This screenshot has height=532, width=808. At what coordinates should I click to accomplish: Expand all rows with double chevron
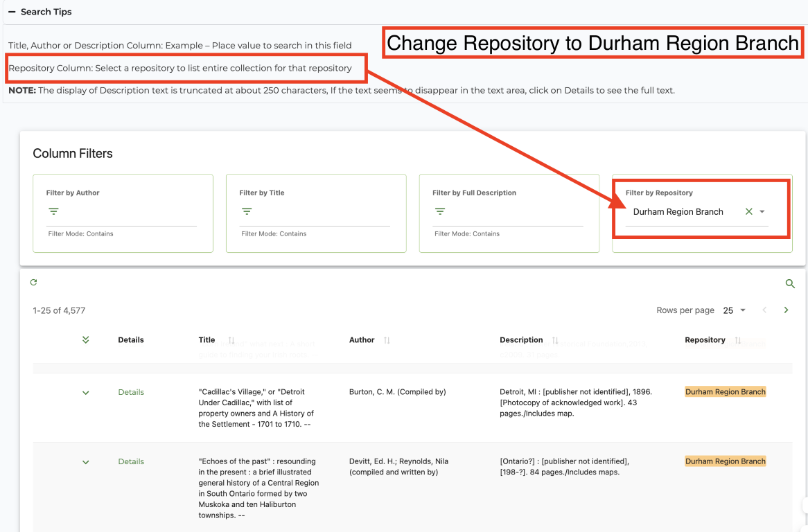(x=85, y=340)
